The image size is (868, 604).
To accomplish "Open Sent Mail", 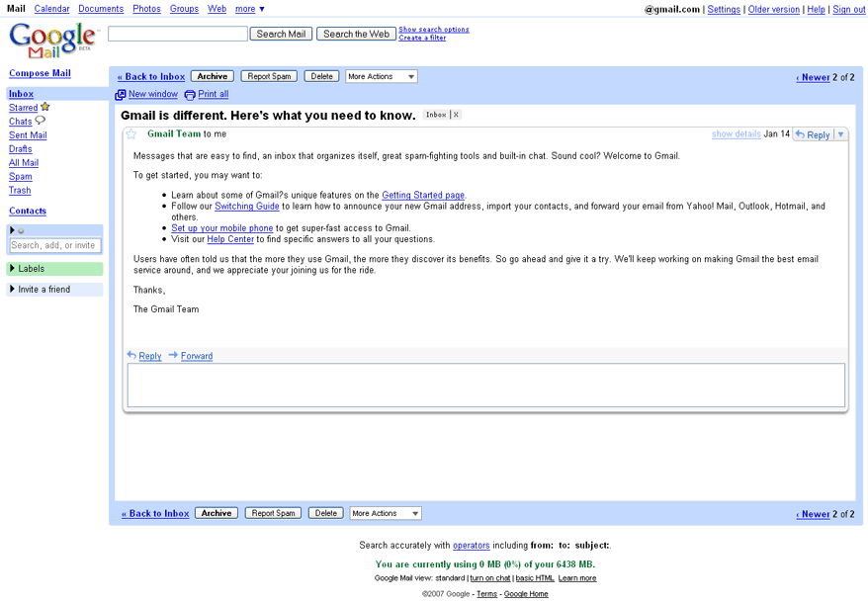I will coord(28,135).
